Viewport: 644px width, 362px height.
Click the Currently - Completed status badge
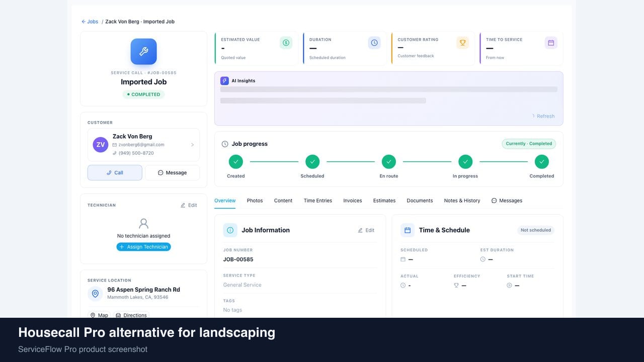click(x=529, y=144)
